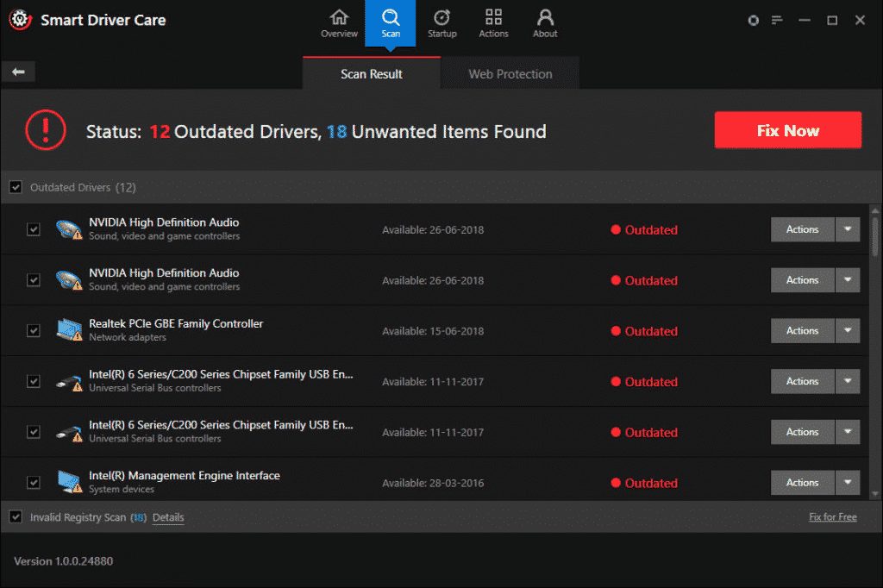Viewport: 883px width, 588px height.
Task: Click second NVIDIA High Definition Audio device icon
Action: (69, 280)
